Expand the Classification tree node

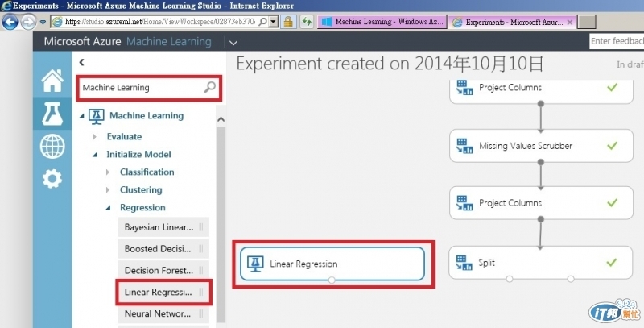[x=108, y=172]
